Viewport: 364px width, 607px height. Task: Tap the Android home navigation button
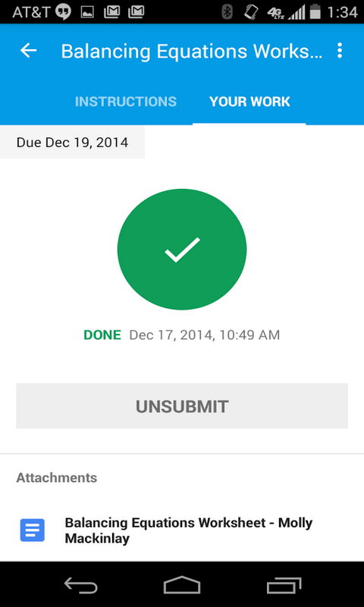click(x=182, y=584)
